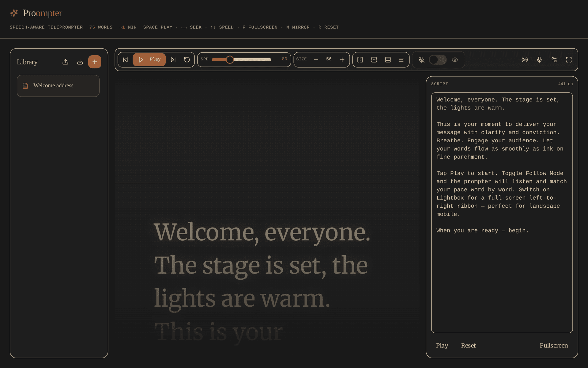This screenshot has width=588, height=368.
Task: Click the size value 56
Action: [x=329, y=59]
